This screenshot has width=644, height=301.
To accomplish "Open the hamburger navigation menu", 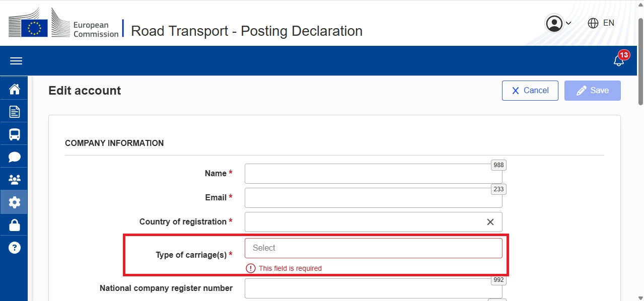I will click(x=16, y=61).
